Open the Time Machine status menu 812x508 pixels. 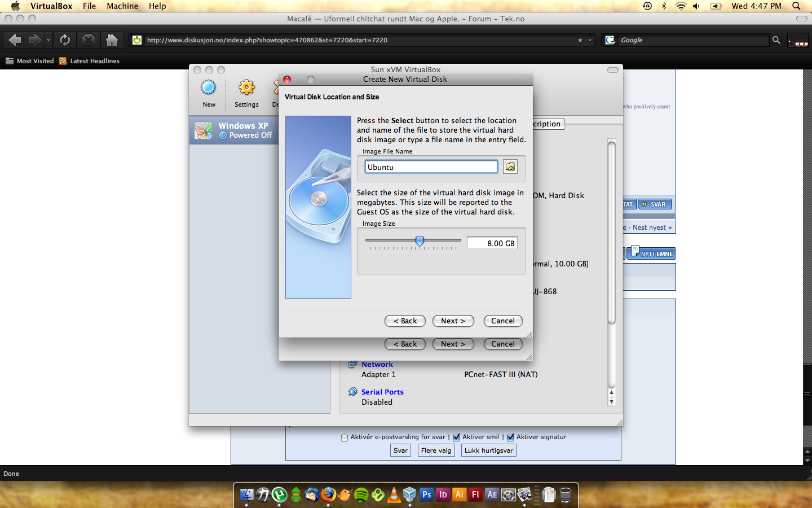pos(647,6)
